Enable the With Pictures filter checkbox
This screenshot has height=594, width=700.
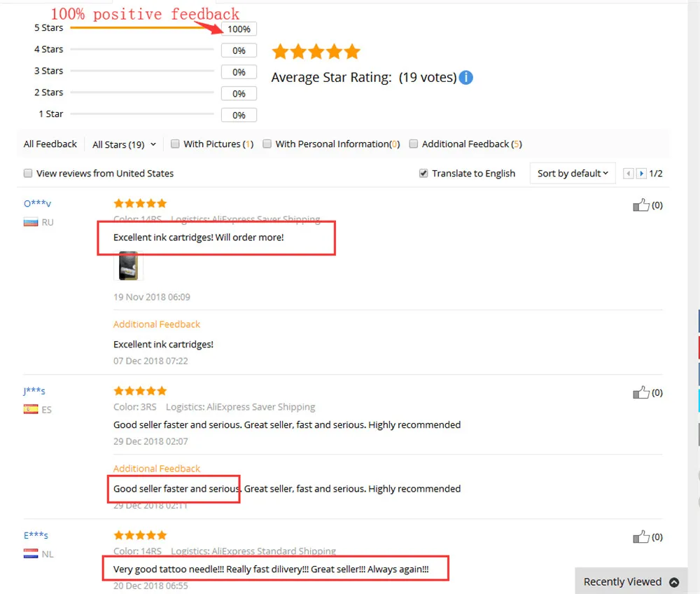point(175,144)
